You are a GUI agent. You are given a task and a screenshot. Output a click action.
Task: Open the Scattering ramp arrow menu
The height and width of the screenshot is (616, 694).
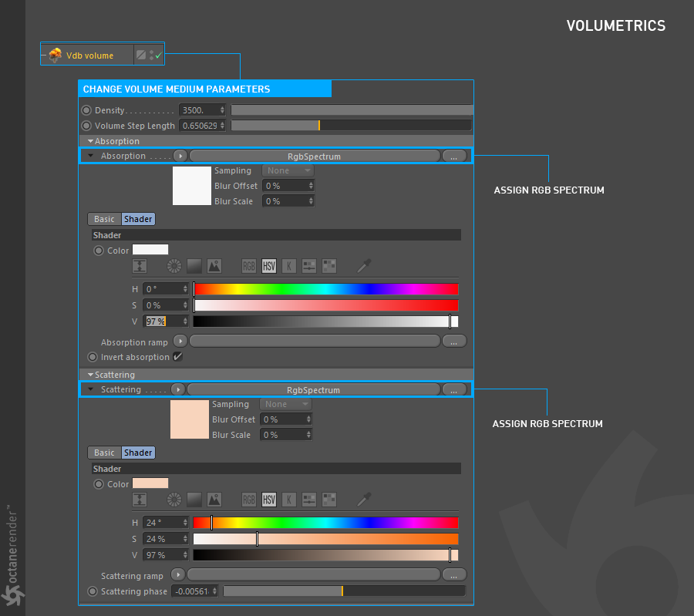(178, 574)
